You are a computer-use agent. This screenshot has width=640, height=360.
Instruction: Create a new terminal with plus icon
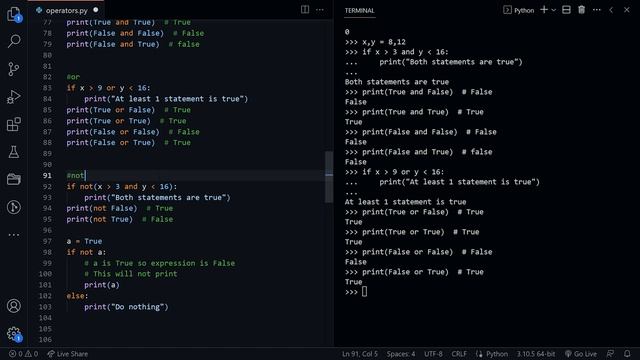[544, 10]
